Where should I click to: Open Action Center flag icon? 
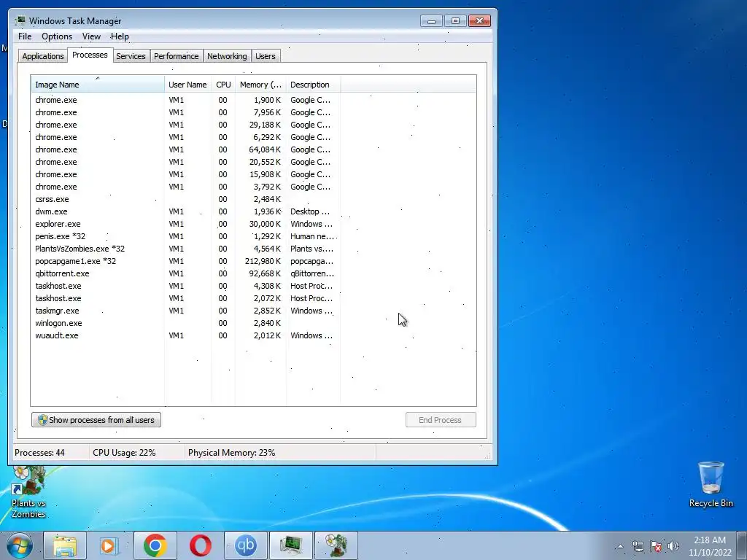[656, 546]
